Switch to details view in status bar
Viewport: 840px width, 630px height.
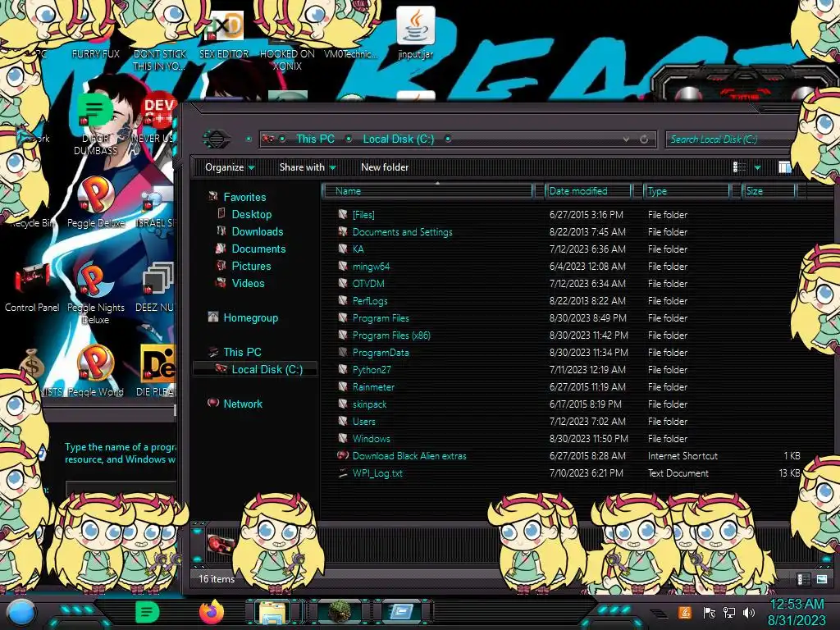(803, 579)
